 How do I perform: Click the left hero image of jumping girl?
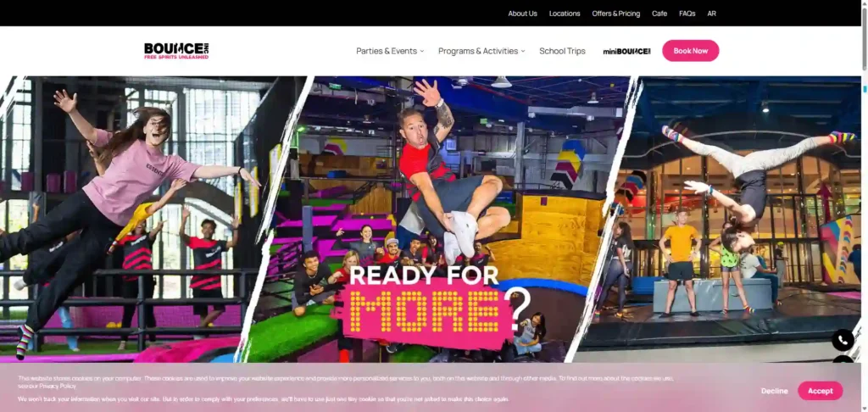[x=127, y=195]
